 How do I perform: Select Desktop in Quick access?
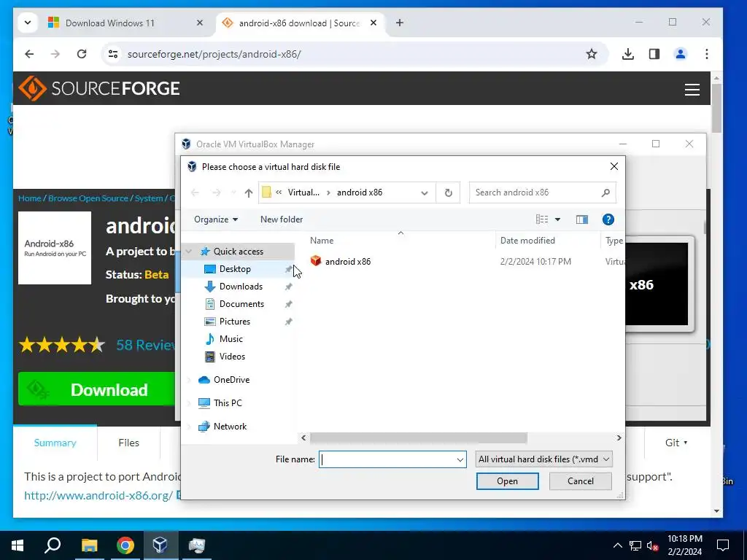pyautogui.click(x=235, y=269)
